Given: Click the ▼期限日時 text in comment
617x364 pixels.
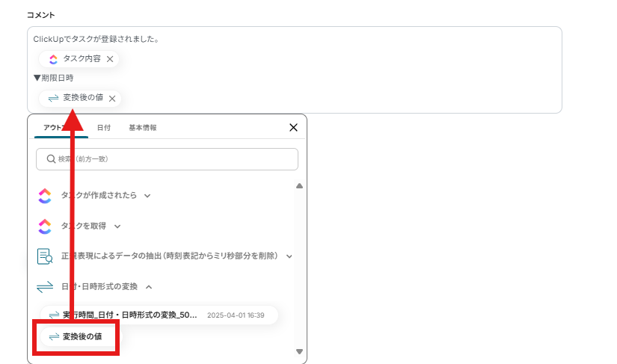Looking at the screenshot, I should 54,78.
